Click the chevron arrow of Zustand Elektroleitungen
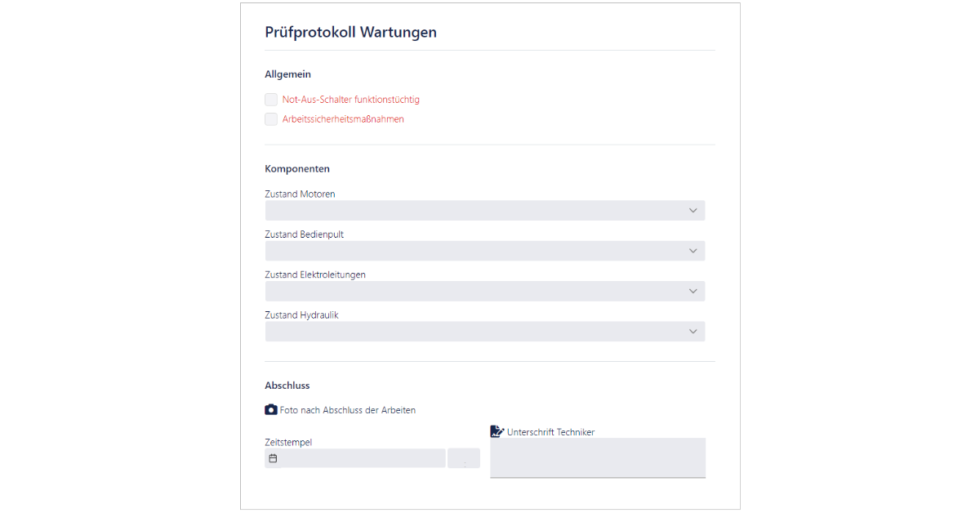This screenshot has width=980, height=513. coord(693,291)
